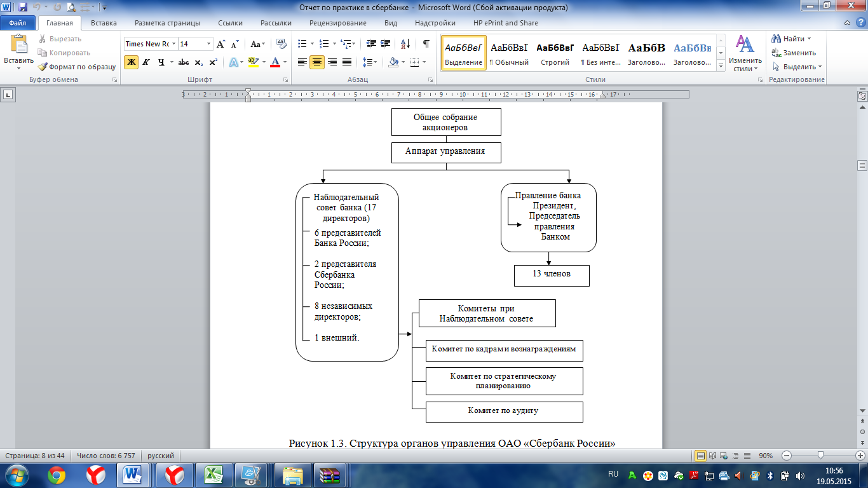Open the Файл tab
This screenshot has height=488, width=868.
pyautogui.click(x=18, y=23)
